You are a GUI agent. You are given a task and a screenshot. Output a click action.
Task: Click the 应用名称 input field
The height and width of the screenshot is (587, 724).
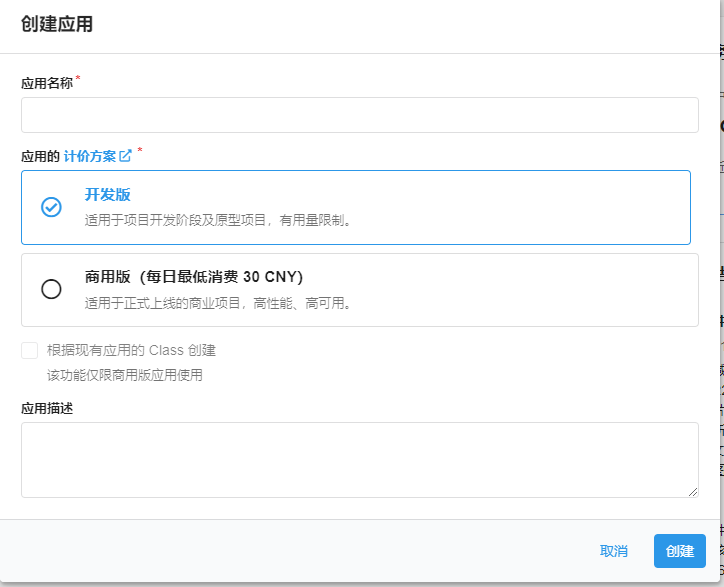tap(360, 115)
